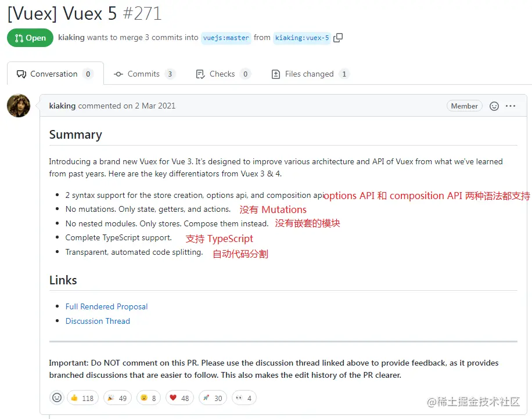Toggle the rocket reaction with 30
The width and height of the screenshot is (532, 419).
click(213, 398)
